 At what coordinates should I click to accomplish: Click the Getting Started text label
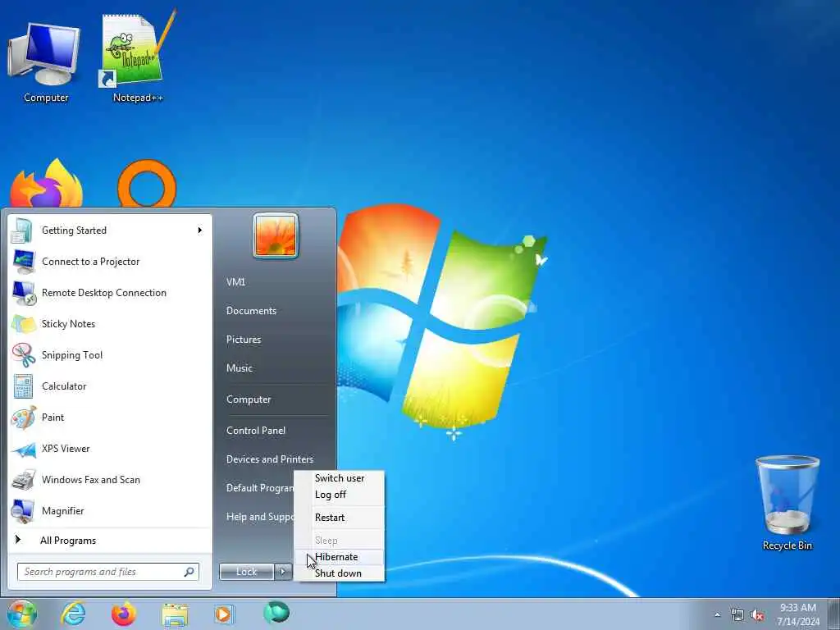(74, 231)
